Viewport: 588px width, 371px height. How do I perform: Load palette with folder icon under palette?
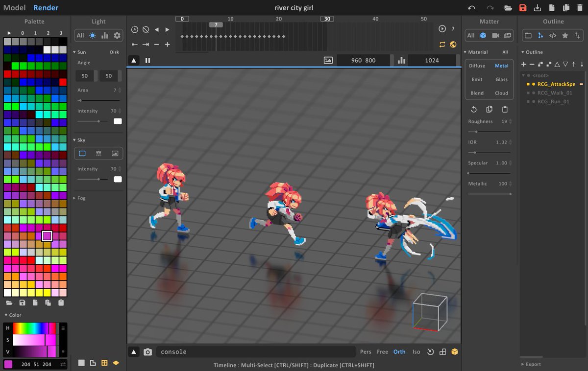pos(9,303)
